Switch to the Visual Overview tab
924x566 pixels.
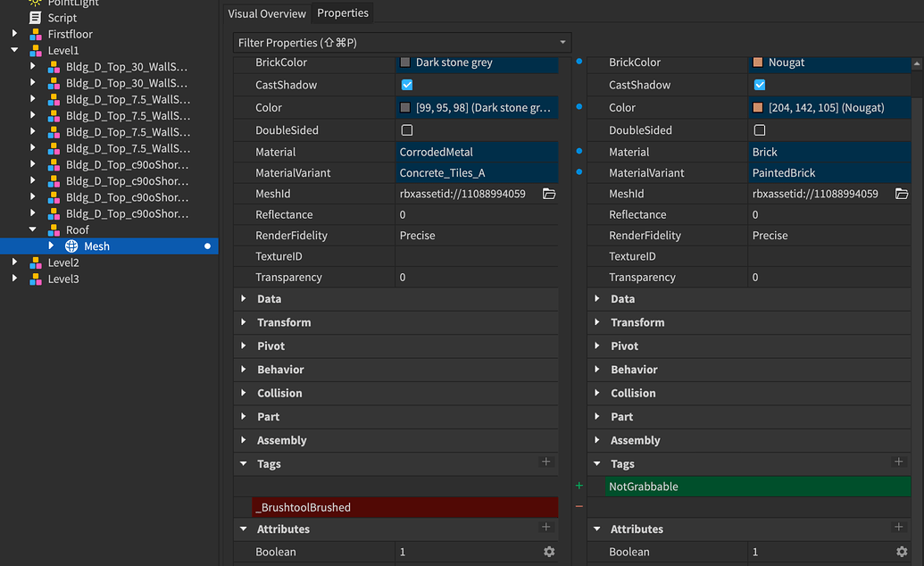point(266,12)
